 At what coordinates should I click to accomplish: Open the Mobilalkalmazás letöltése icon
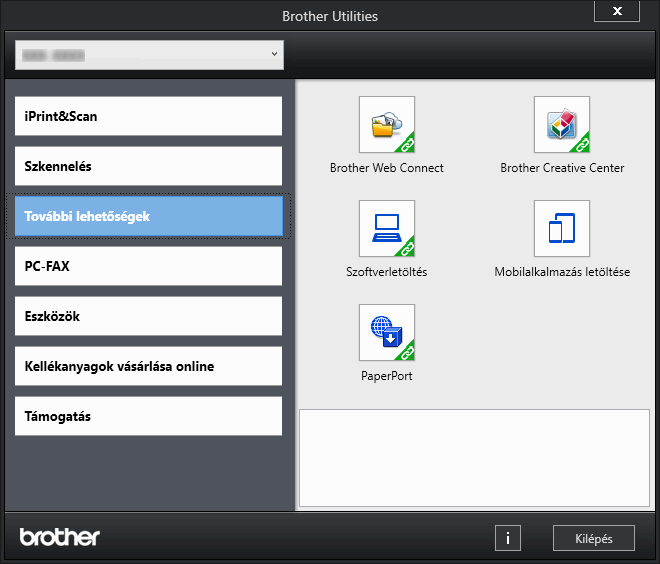pyautogui.click(x=562, y=229)
